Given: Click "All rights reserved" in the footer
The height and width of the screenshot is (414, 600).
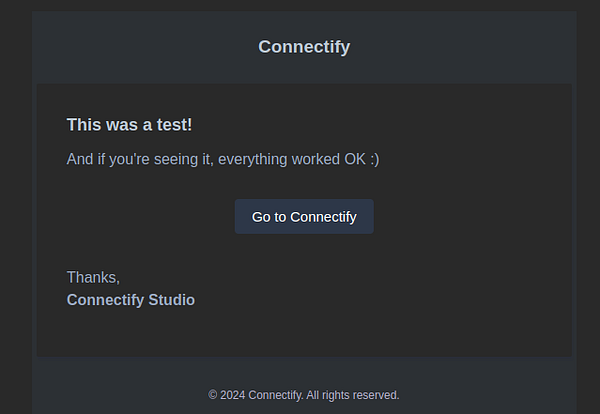Looking at the screenshot, I should [x=352, y=395].
